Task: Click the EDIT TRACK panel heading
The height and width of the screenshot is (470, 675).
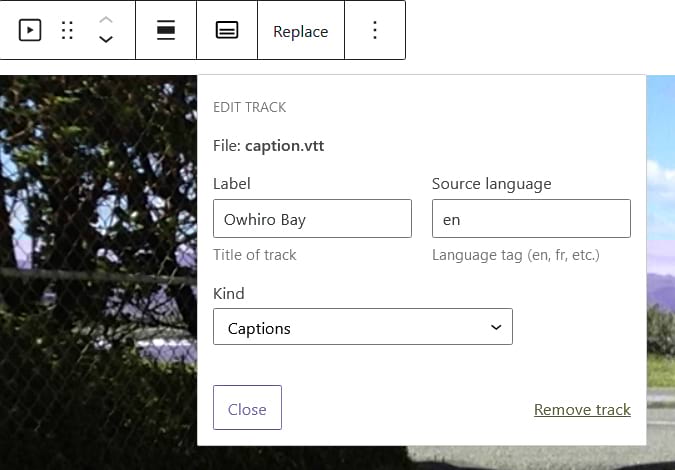Action: click(250, 107)
